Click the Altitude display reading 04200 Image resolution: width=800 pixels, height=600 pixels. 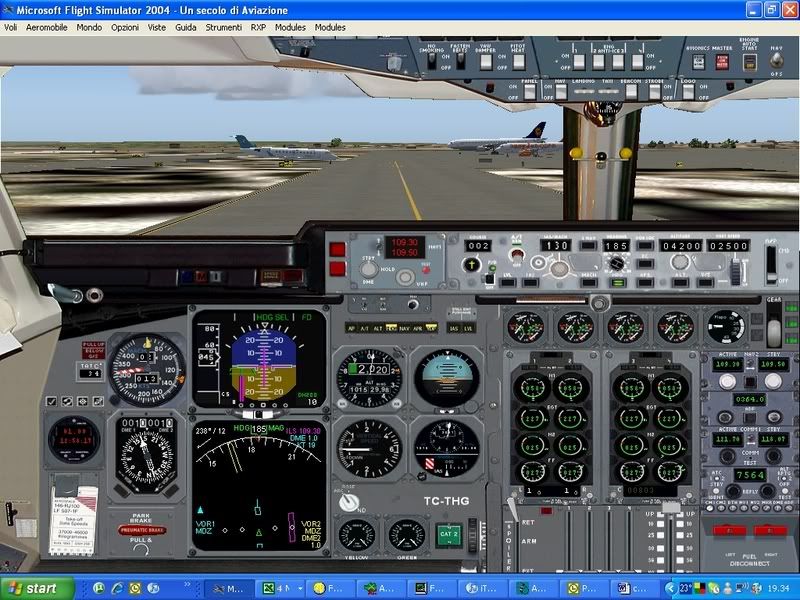tap(681, 246)
